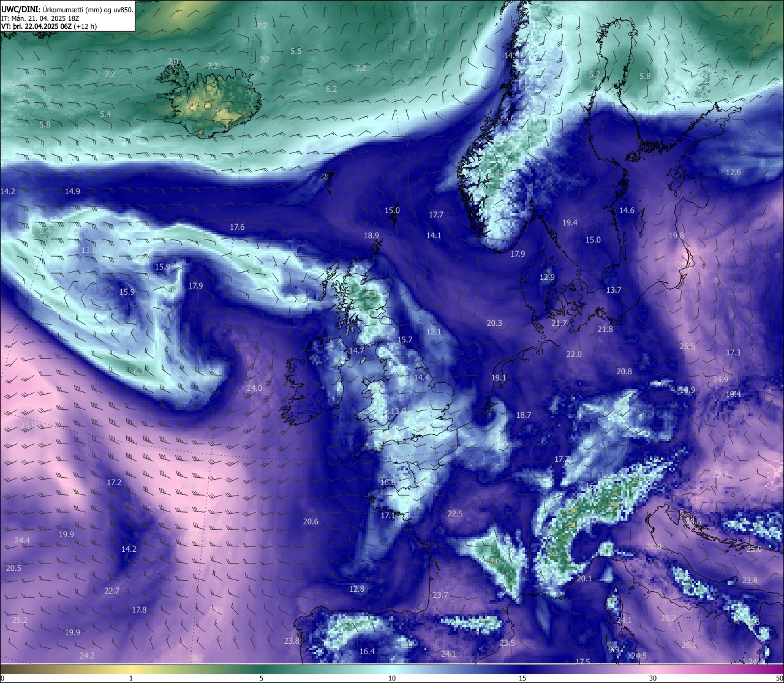Click the 26.2 value label
Screen dimensions: 784x683
(x=668, y=619)
